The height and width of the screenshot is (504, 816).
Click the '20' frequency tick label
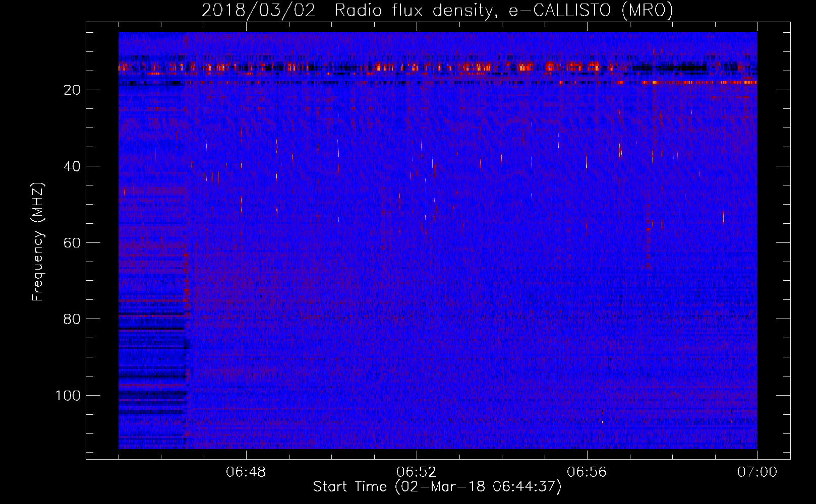(72, 90)
